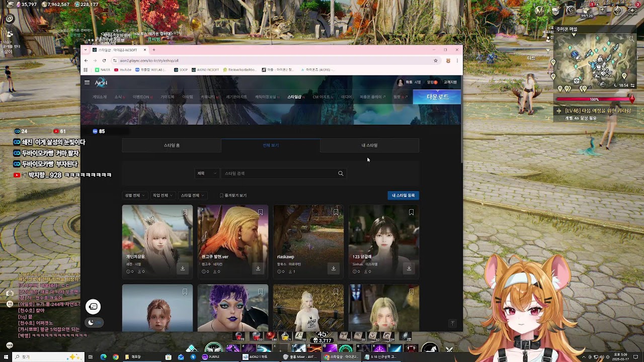Open the 알림 notifications link
644x362 pixels.
tap(432, 82)
